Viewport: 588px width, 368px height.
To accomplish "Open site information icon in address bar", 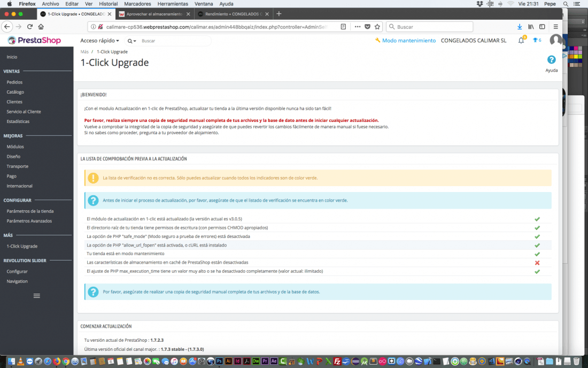I will point(93,27).
